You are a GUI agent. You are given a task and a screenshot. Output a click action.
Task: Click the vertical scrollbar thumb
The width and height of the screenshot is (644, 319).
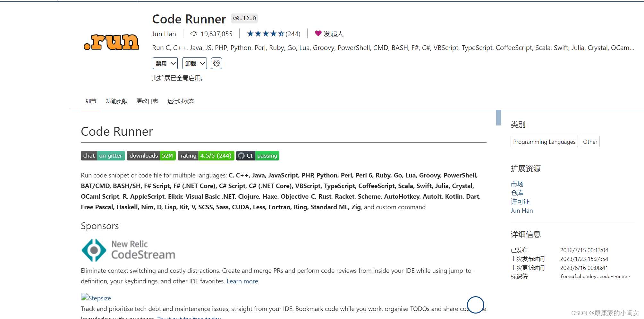pyautogui.click(x=498, y=118)
